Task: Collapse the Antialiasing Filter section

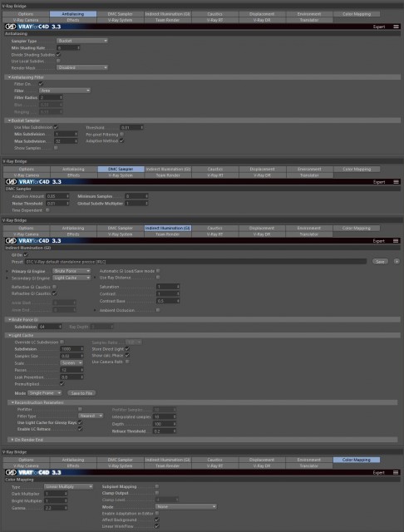Action: point(9,77)
